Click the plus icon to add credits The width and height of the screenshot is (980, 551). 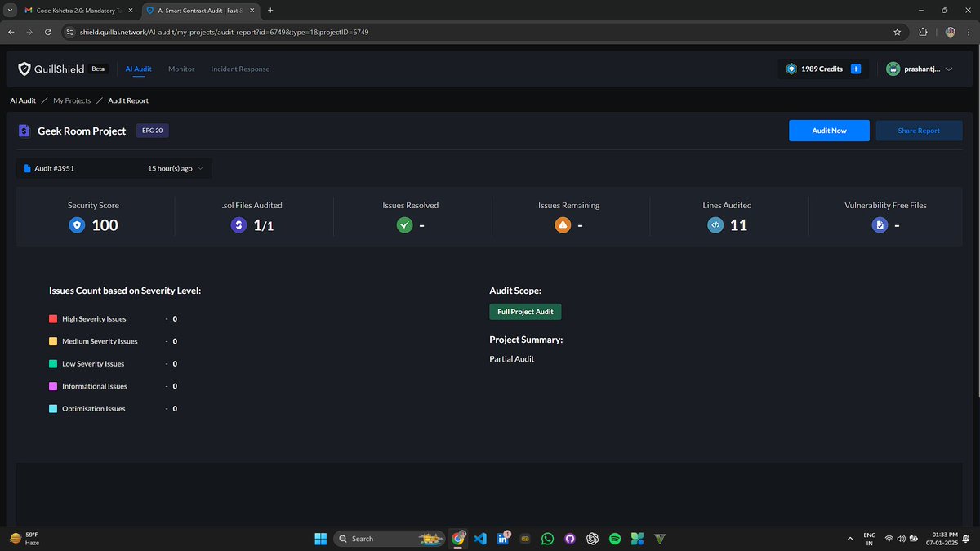point(856,69)
